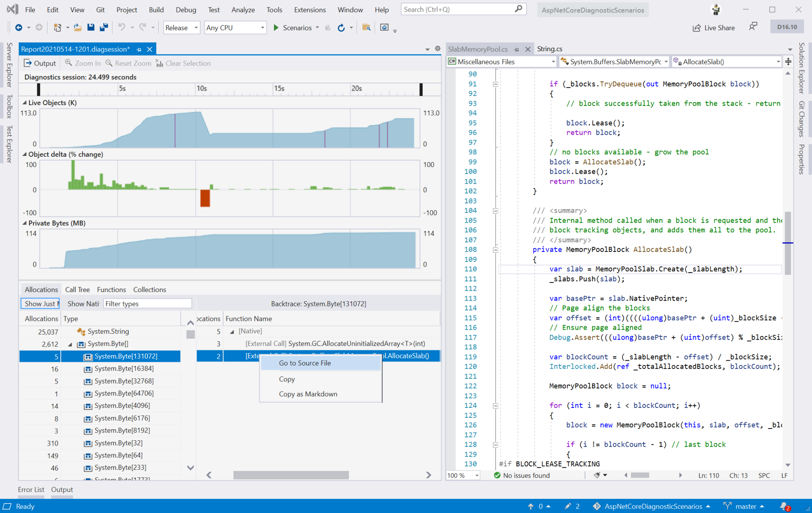Open the Analyze menu
Screen dimensions: 812x513
[243, 10]
